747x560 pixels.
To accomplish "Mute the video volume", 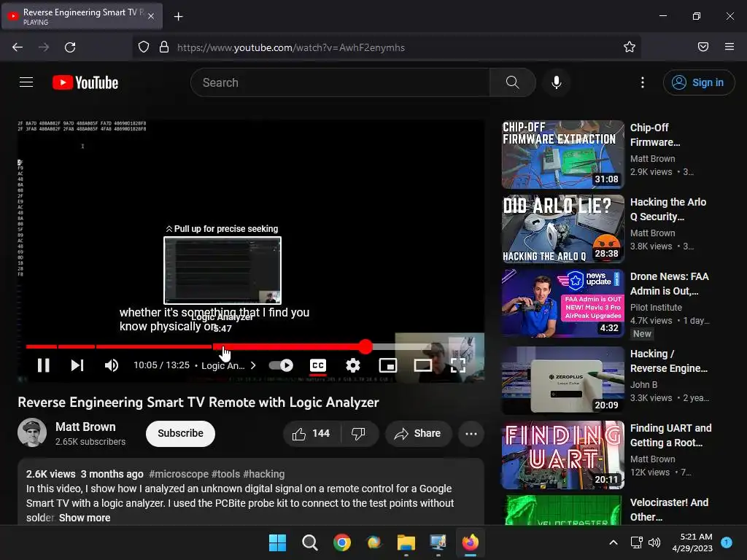I will pyautogui.click(x=112, y=365).
